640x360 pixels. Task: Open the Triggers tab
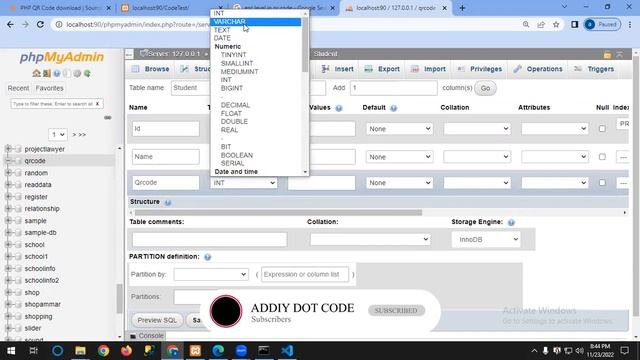pyautogui.click(x=594, y=69)
